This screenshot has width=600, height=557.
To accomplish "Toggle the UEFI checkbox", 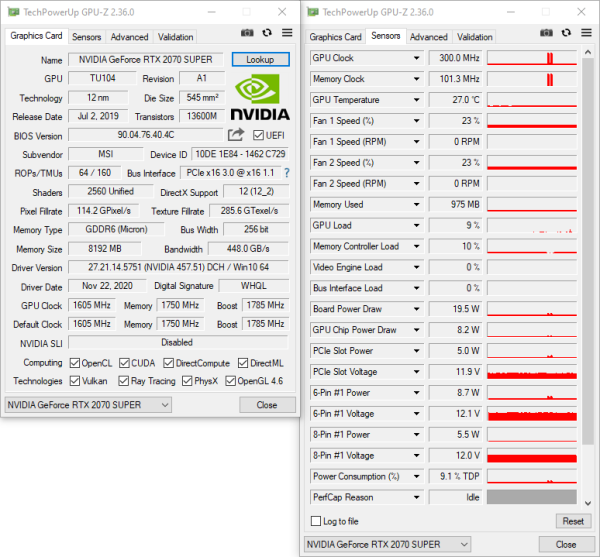I will pos(258,135).
